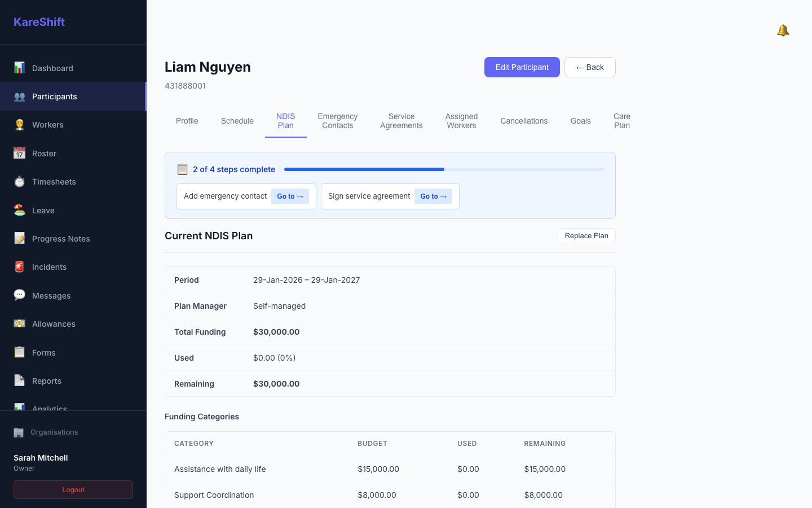The image size is (812, 508).
Task: Switch to the Emergency Contacts tab
Action: tap(337, 121)
